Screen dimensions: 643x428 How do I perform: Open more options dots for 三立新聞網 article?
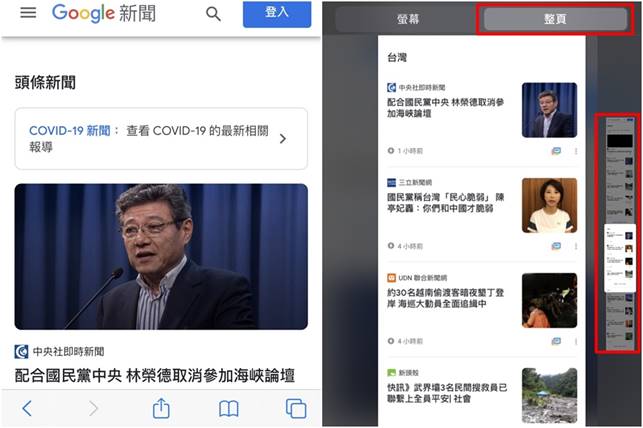(x=576, y=246)
